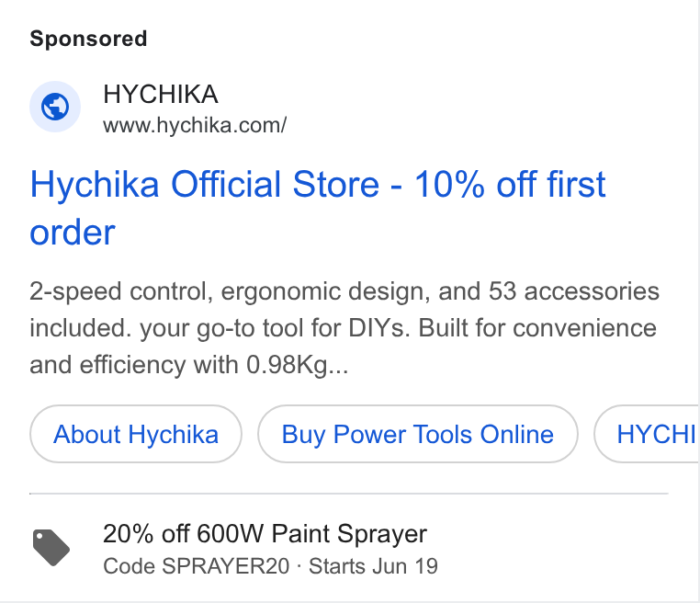Click the blue globe favicon icon

[55, 107]
